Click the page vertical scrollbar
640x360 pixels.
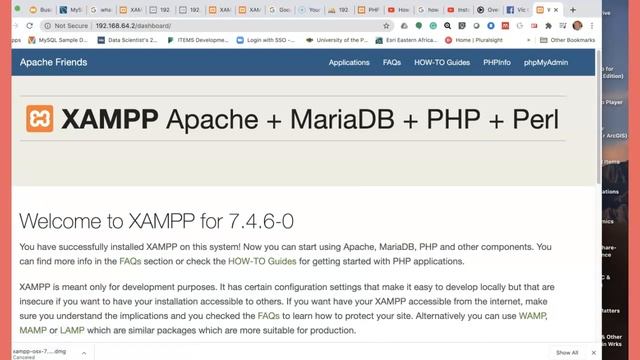tap(598, 116)
